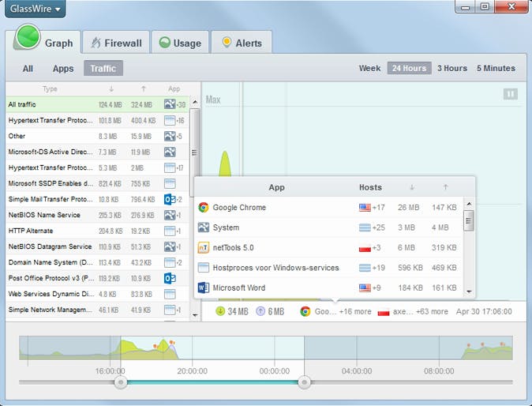The height and width of the screenshot is (406, 532).
Task: Click the popup list scrollbar thumb
Action: click(x=469, y=220)
